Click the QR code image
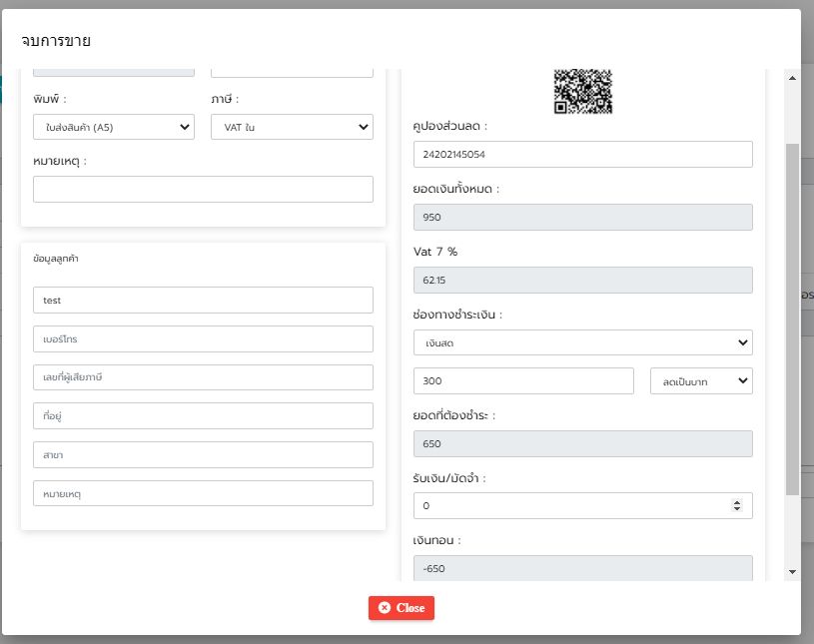The height and width of the screenshot is (644, 814). tap(583, 91)
